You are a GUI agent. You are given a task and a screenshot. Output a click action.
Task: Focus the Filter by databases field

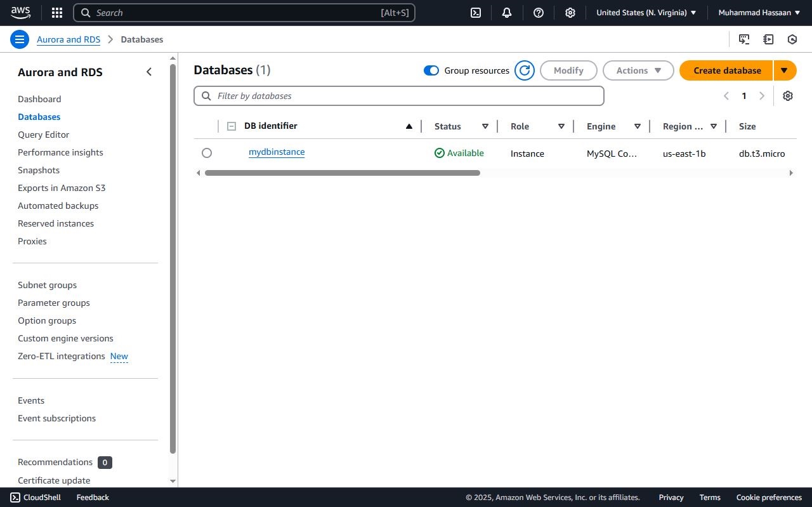pyautogui.click(x=399, y=96)
